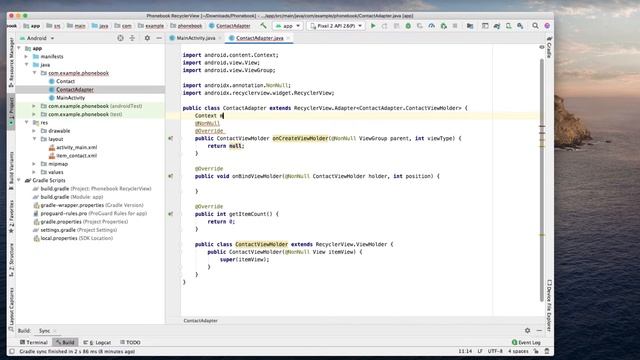Image resolution: width=640 pixels, height=360 pixels.
Task: Click the Make Project hammer icon
Action: coord(263,26)
